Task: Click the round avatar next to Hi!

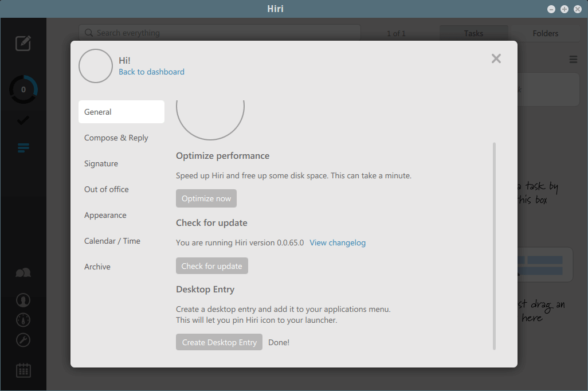Action: click(96, 66)
